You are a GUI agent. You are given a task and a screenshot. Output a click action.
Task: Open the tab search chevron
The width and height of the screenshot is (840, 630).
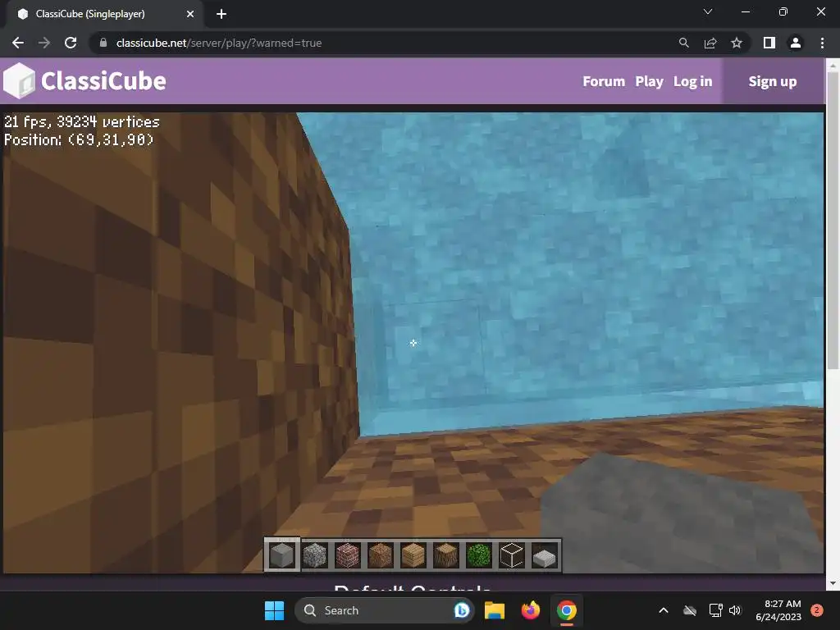(708, 11)
